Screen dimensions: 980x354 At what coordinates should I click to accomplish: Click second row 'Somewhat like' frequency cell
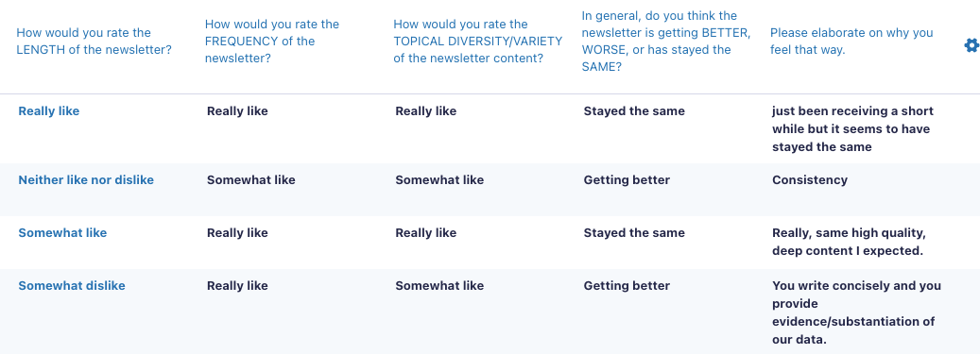(x=251, y=179)
